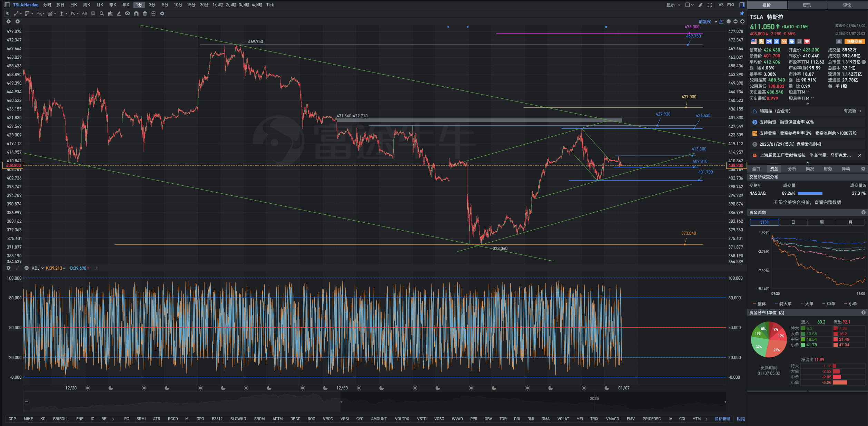Screen dimensions: 868x426
Task: Open the 前复权 adjustment dropdown
Action: click(708, 21)
